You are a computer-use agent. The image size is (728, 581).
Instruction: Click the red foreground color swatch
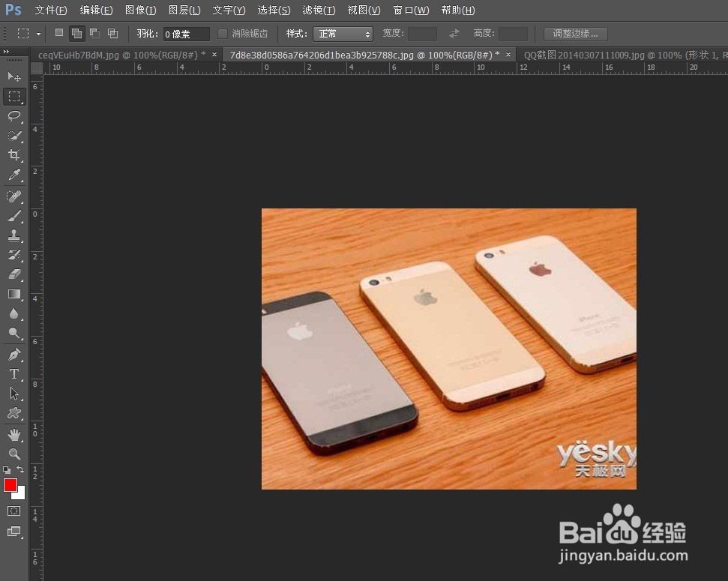pyautogui.click(x=10, y=485)
